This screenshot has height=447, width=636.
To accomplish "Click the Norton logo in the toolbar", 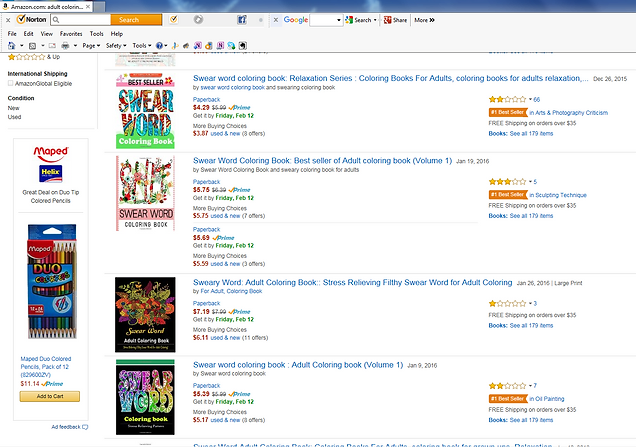I will click(32, 19).
